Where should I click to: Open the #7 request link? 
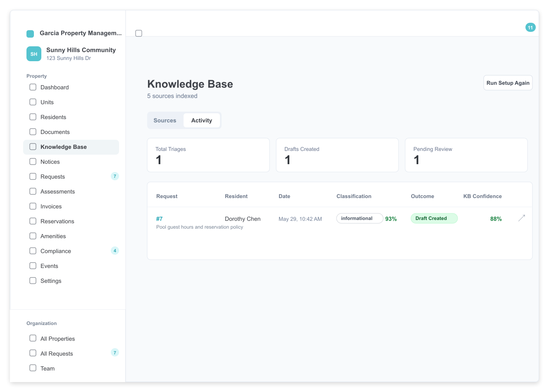tap(159, 219)
